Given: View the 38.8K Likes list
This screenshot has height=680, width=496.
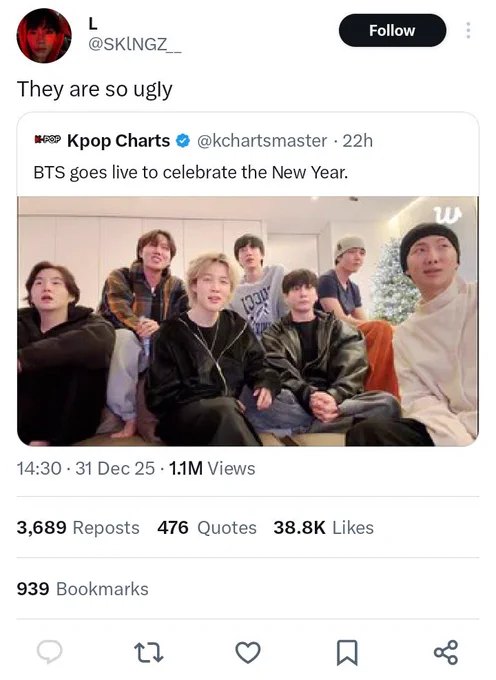Looking at the screenshot, I should (x=323, y=528).
